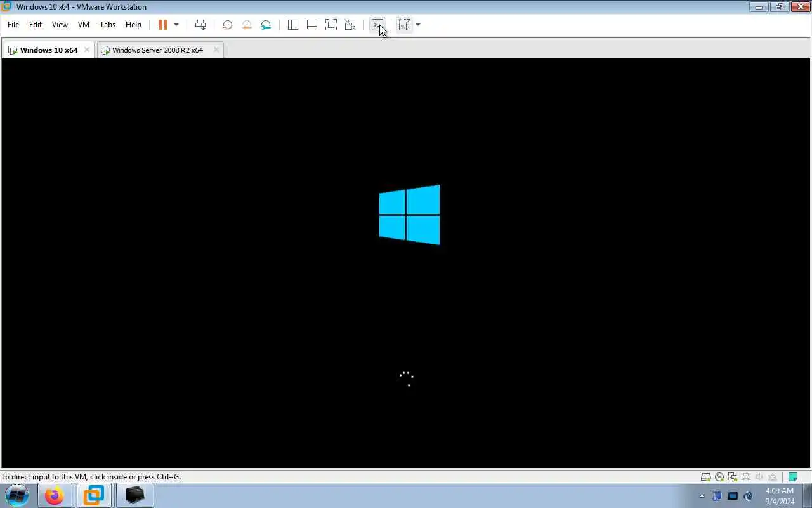This screenshot has width=812, height=508.
Task: Close the Windows 10 x64 tab
Action: (x=87, y=50)
